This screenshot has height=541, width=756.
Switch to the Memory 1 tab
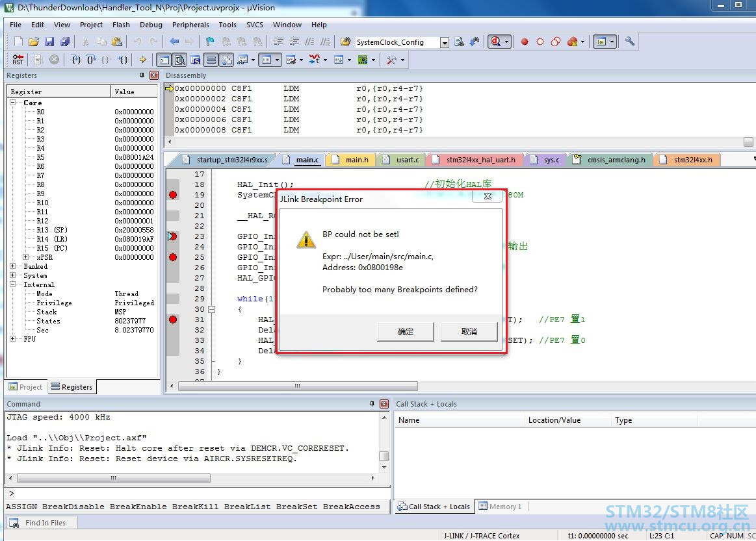501,507
